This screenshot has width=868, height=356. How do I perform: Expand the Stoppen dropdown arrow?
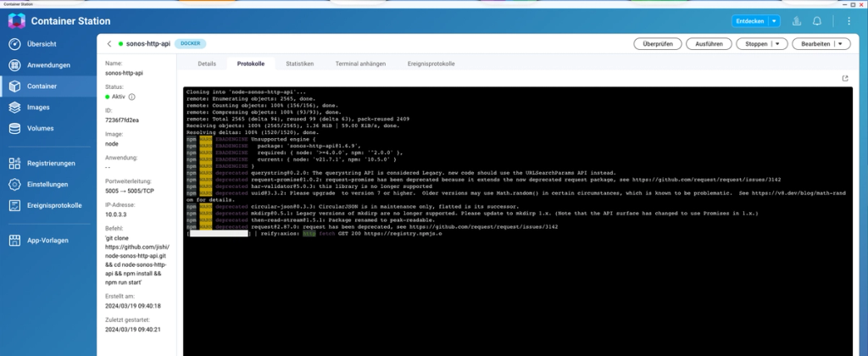point(778,44)
